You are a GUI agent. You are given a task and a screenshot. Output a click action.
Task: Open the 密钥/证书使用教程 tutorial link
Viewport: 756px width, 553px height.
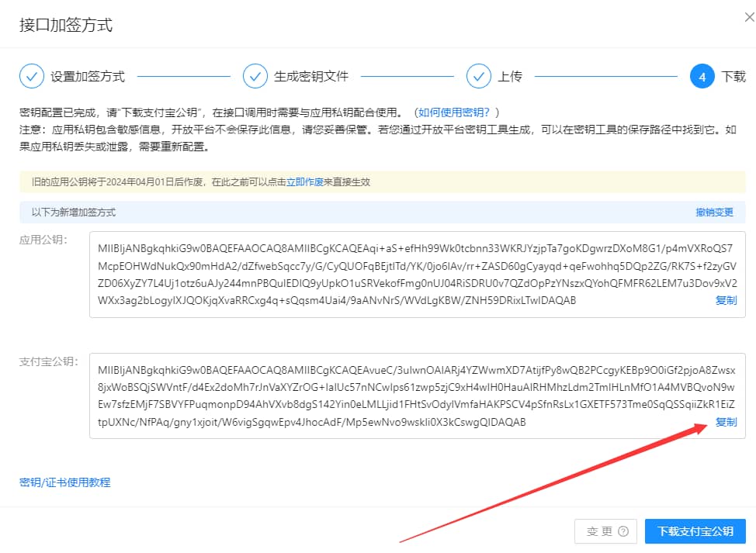tap(64, 482)
